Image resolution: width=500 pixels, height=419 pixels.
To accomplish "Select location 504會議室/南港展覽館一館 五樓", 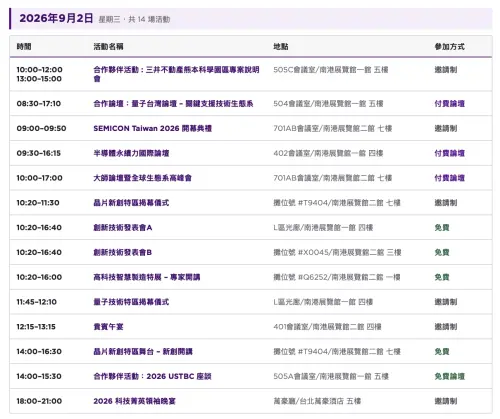I will (328, 104).
